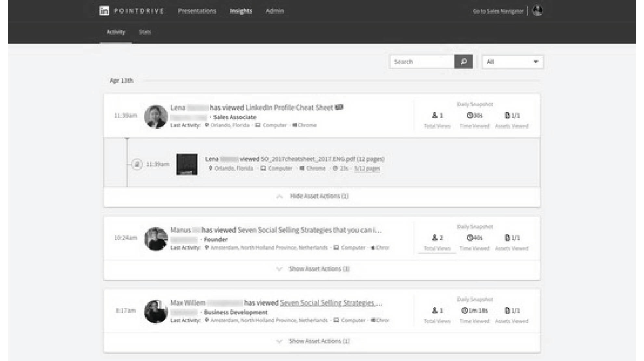Click the 5/12 pages link
This screenshot has height=361, width=644.
click(367, 168)
